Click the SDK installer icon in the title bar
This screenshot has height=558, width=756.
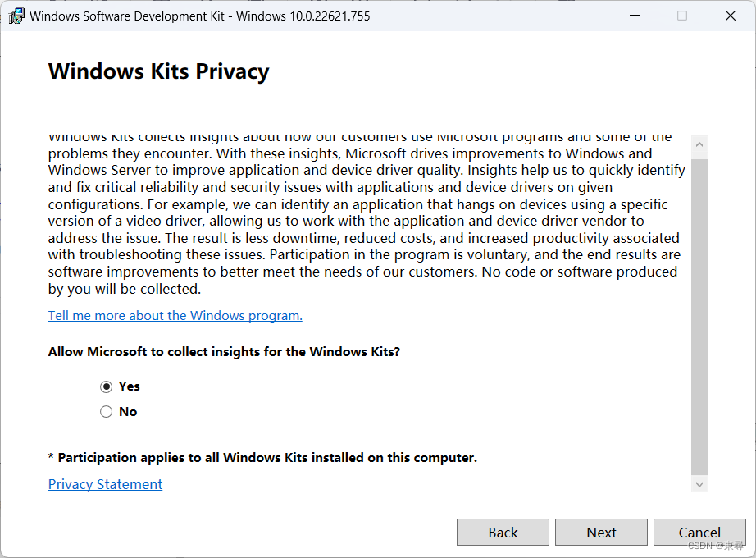point(16,16)
